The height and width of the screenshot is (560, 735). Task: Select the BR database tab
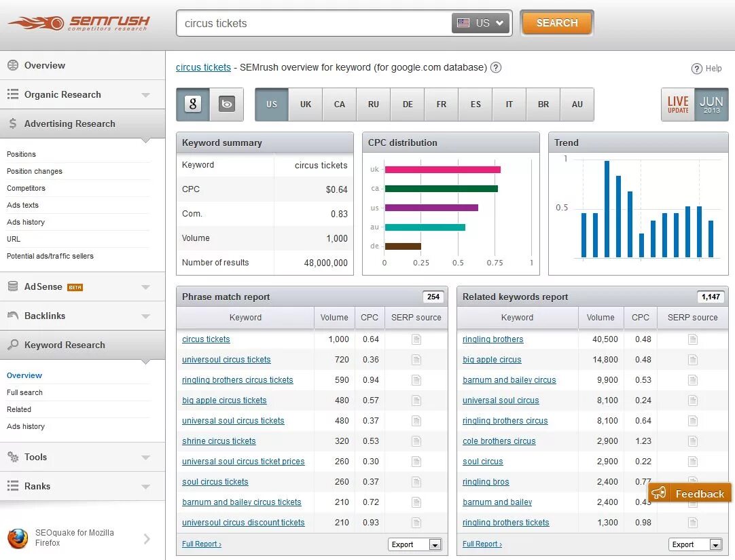[x=543, y=105]
